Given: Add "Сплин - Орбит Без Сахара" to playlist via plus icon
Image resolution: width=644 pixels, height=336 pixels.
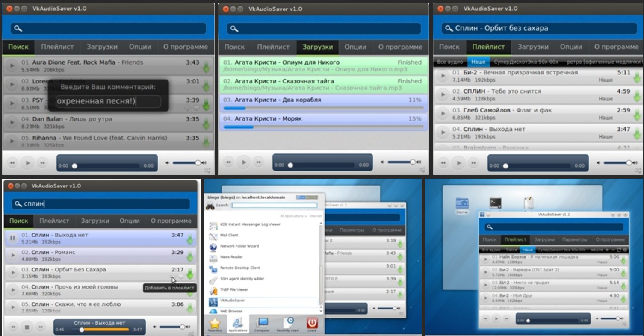Looking at the screenshot, I should tap(174, 277).
